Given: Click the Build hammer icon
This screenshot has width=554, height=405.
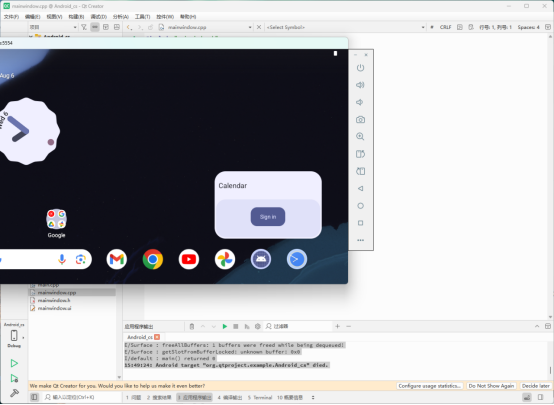Looking at the screenshot, I should point(14,393).
